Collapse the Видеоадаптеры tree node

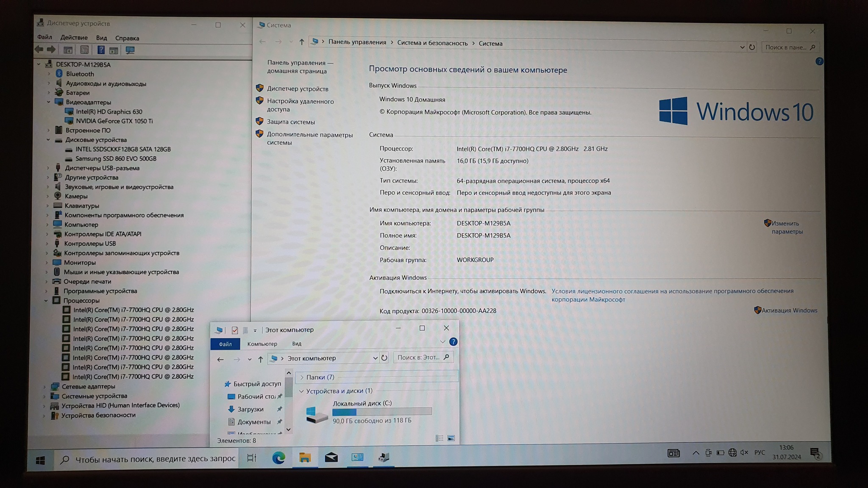[x=48, y=102]
